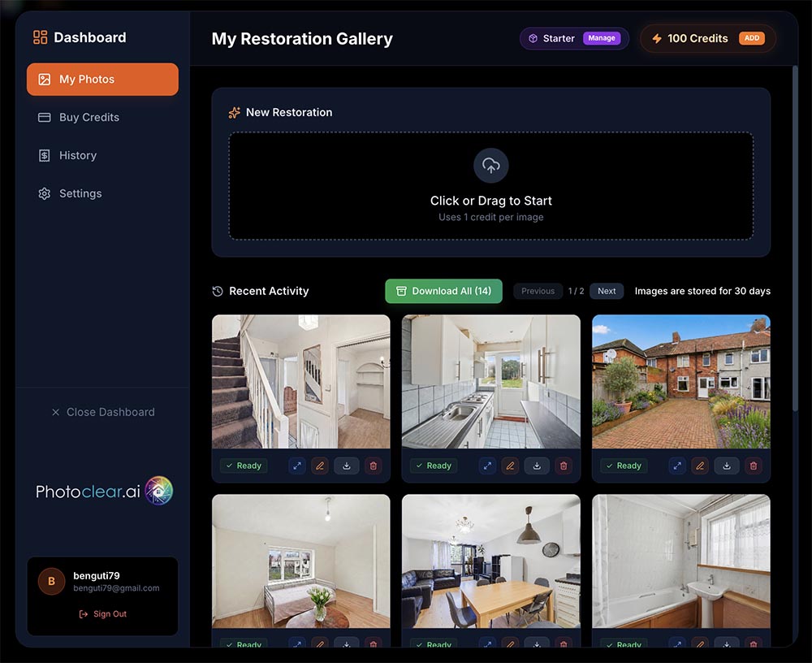Viewport: 812px width, 663px height.
Task: Select the My Photos sidebar icon
Action: click(45, 80)
